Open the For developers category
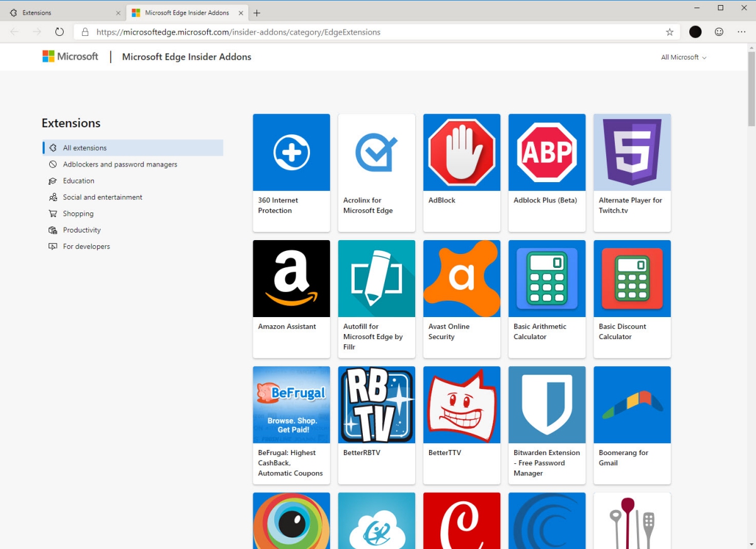Image resolution: width=756 pixels, height=549 pixels. tap(86, 246)
